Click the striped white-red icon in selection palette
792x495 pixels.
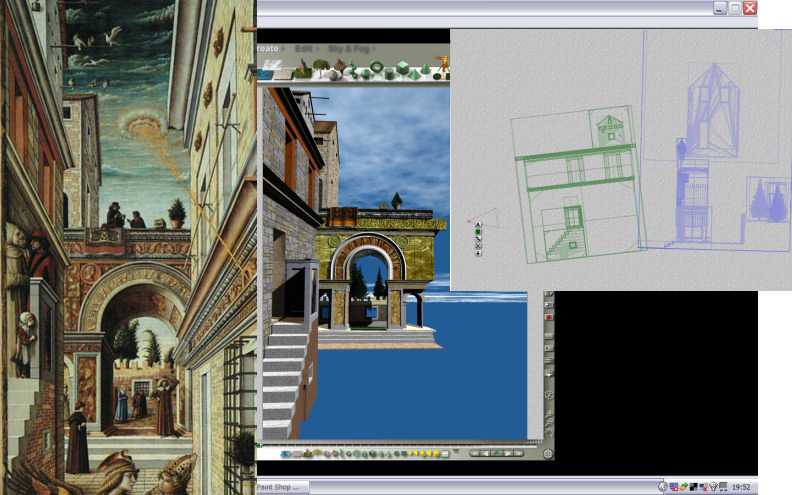pyautogui.click(x=445, y=454)
